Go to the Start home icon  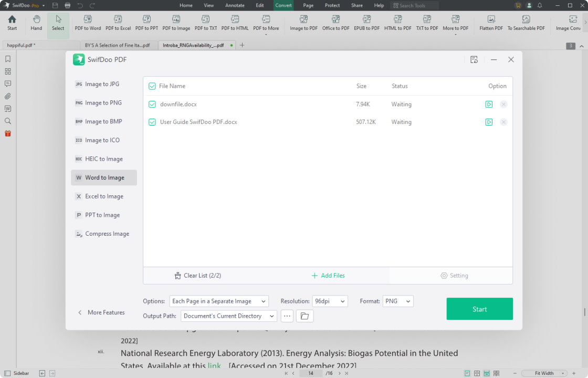[x=12, y=23]
